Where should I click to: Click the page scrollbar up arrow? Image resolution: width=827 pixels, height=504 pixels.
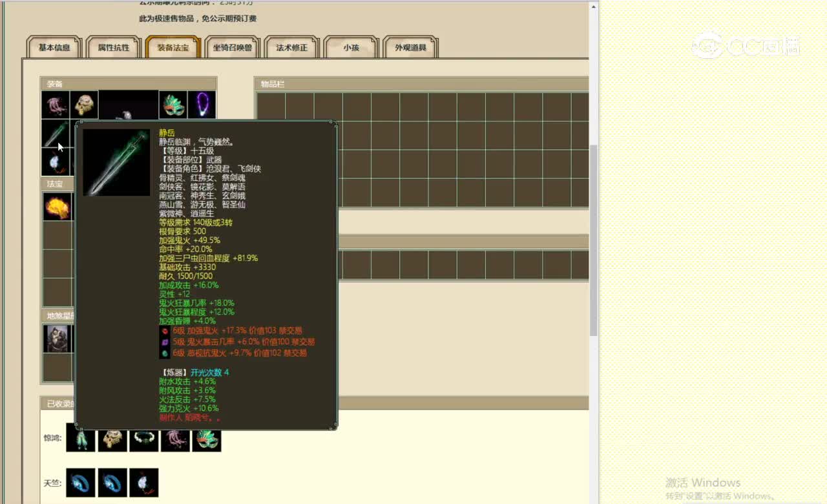pos(594,6)
